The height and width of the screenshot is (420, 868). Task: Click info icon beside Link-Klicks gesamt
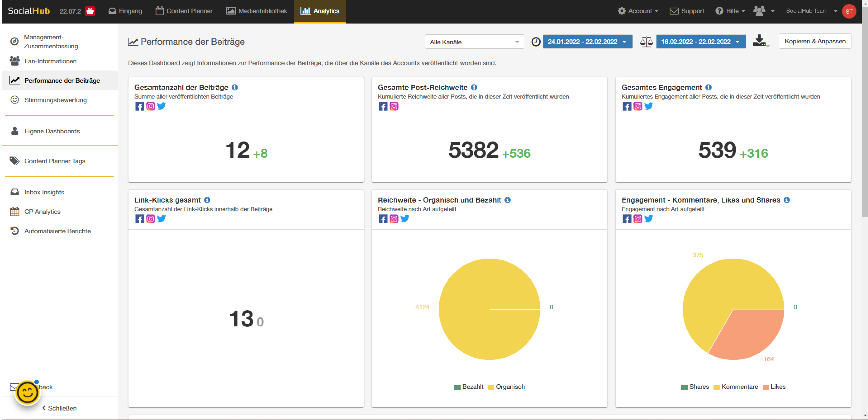pos(207,200)
